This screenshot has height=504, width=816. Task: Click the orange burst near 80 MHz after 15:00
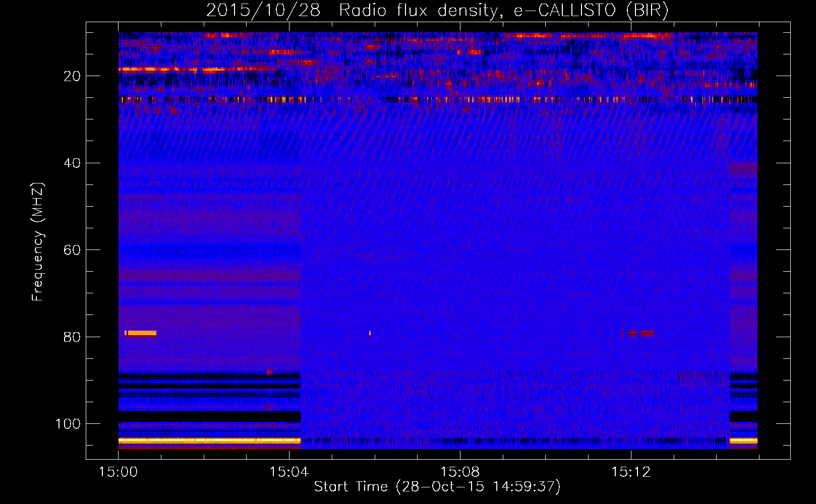(x=140, y=333)
